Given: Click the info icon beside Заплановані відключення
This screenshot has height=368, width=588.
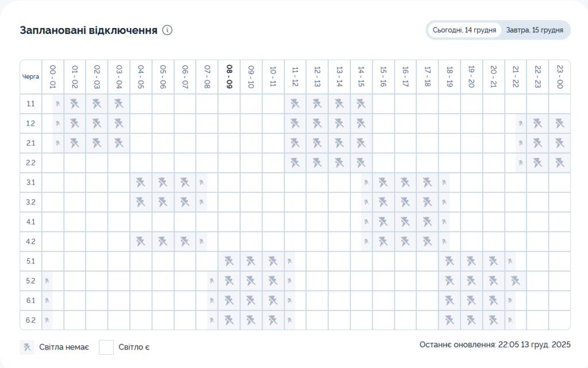Looking at the screenshot, I should pos(167,30).
